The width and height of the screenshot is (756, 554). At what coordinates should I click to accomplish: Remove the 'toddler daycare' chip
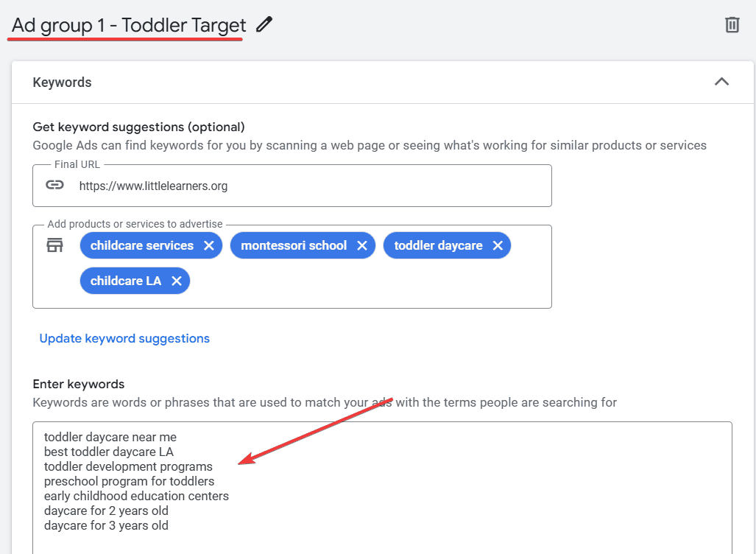click(x=498, y=246)
